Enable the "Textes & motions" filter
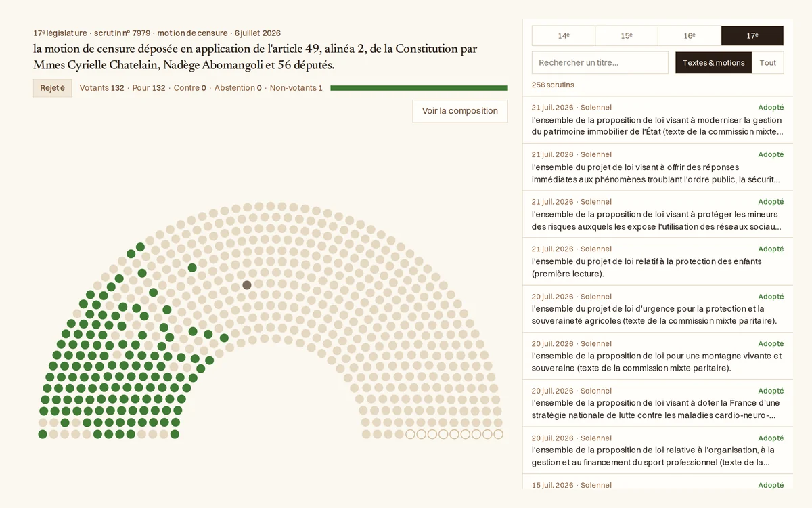 [713, 62]
